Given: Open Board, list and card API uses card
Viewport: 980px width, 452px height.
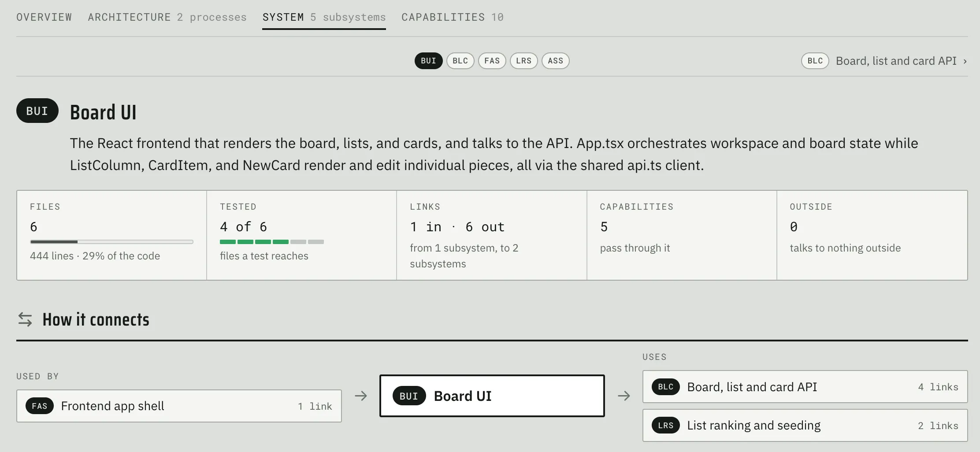Looking at the screenshot, I should tap(805, 386).
